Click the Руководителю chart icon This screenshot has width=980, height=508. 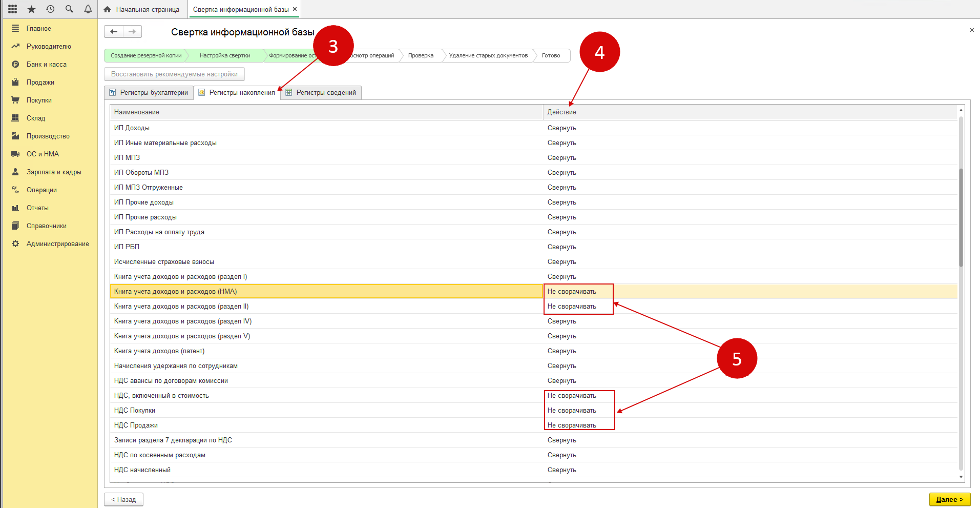(15, 46)
